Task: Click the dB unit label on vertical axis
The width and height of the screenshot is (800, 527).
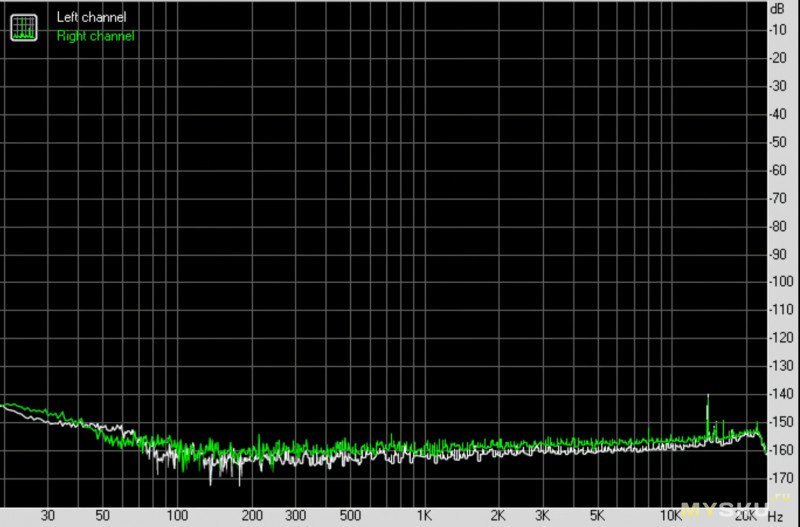Action: click(776, 8)
